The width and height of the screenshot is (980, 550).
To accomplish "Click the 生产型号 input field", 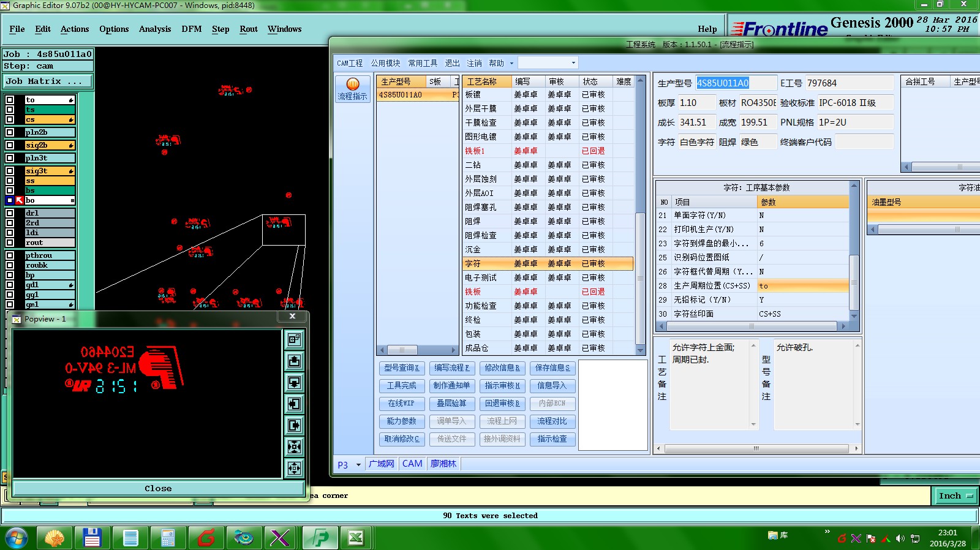I will click(735, 83).
